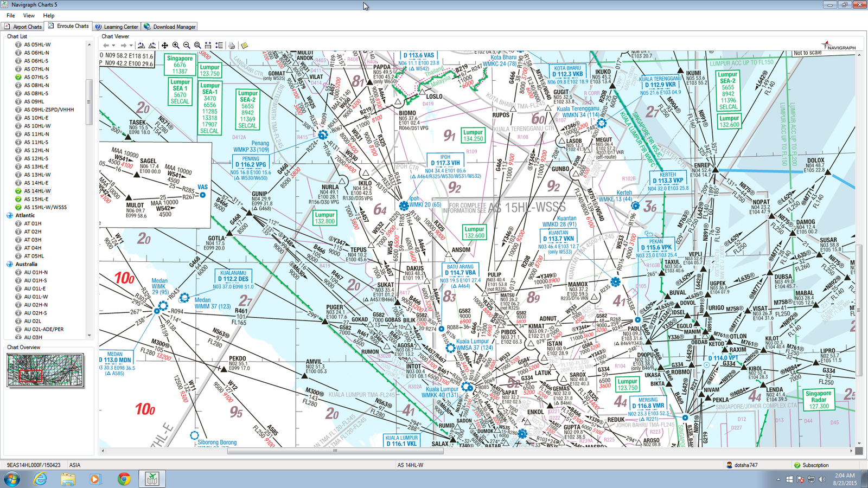Collapse the Australia chart group
868x488 pixels.
[x=10, y=264]
